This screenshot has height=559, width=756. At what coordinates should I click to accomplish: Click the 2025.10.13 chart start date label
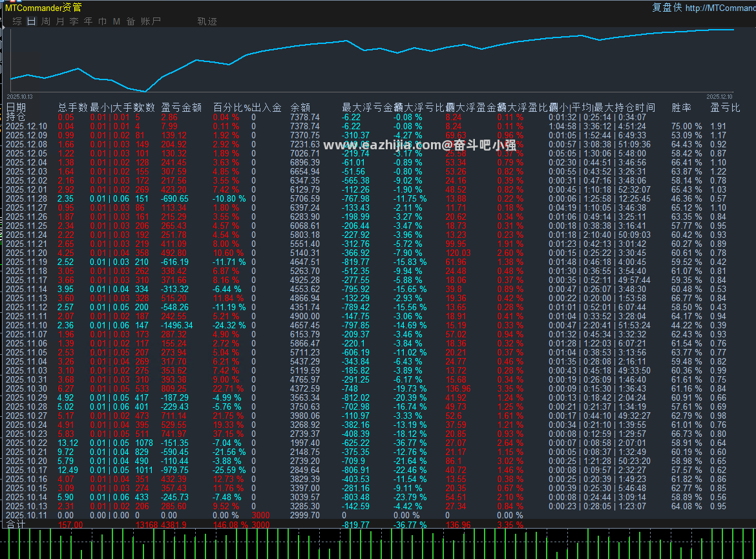click(20, 97)
